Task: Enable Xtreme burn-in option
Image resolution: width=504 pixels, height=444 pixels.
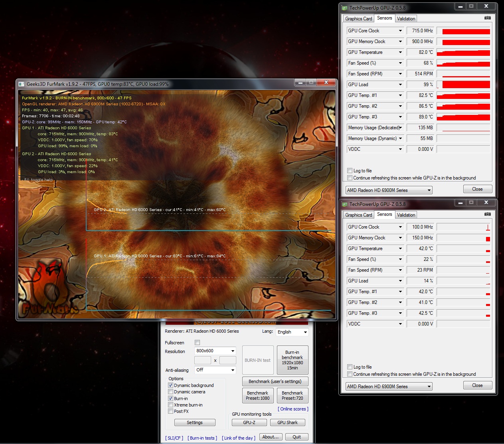Action: coord(171,405)
